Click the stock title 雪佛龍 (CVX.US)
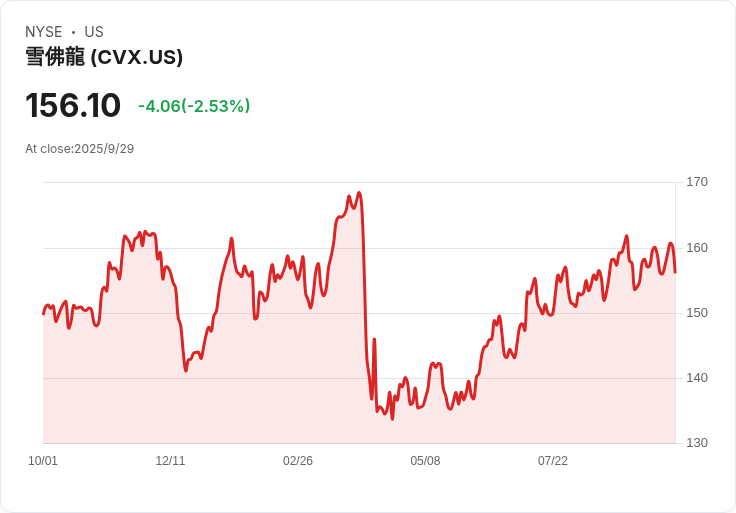 (x=104, y=57)
